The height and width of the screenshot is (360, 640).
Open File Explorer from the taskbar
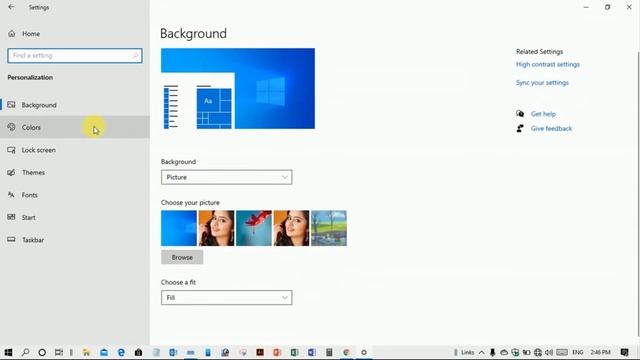(x=87, y=352)
